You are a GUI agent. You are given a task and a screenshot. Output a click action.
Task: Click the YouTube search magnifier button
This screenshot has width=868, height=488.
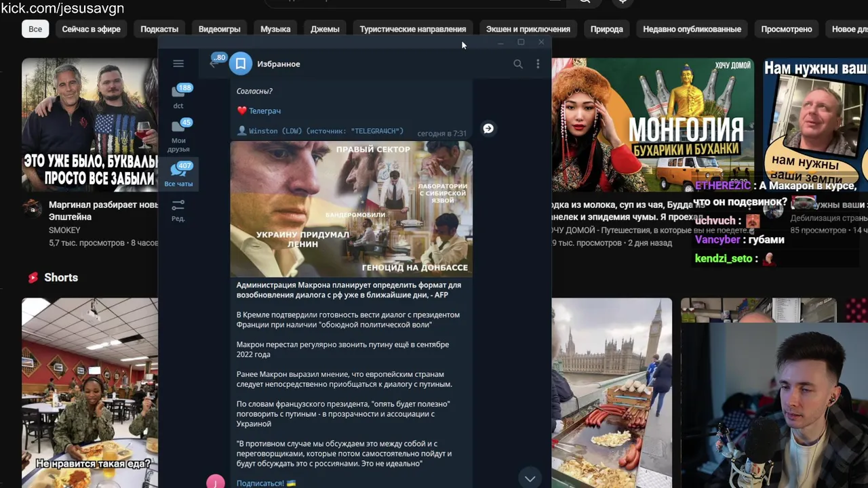[x=585, y=3]
